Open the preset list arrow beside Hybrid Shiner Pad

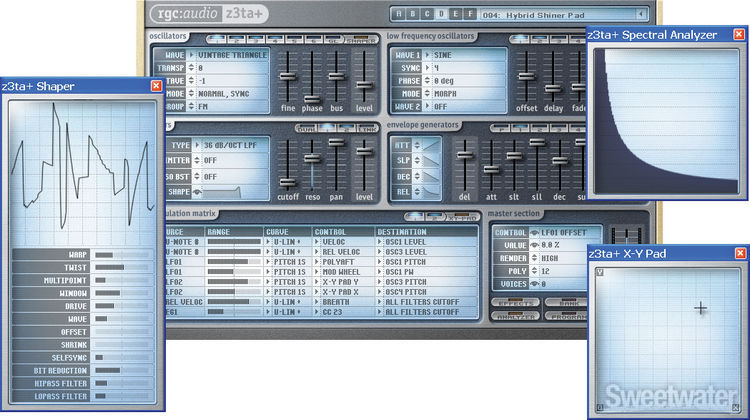pos(640,14)
